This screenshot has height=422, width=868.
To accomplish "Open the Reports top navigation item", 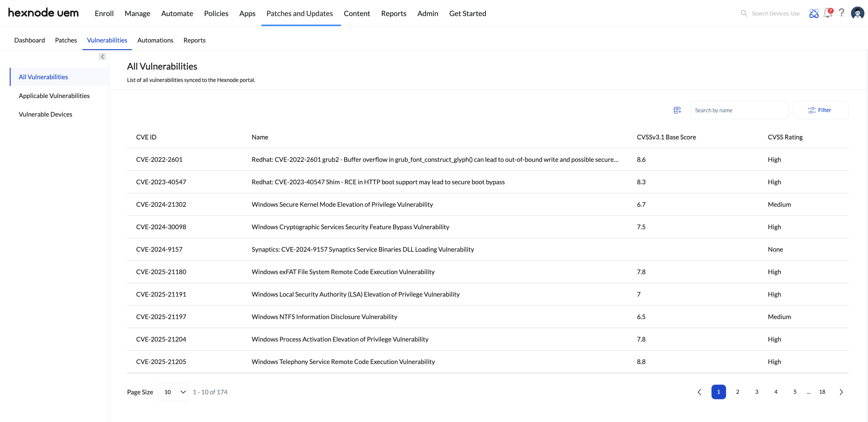I will pos(394,13).
